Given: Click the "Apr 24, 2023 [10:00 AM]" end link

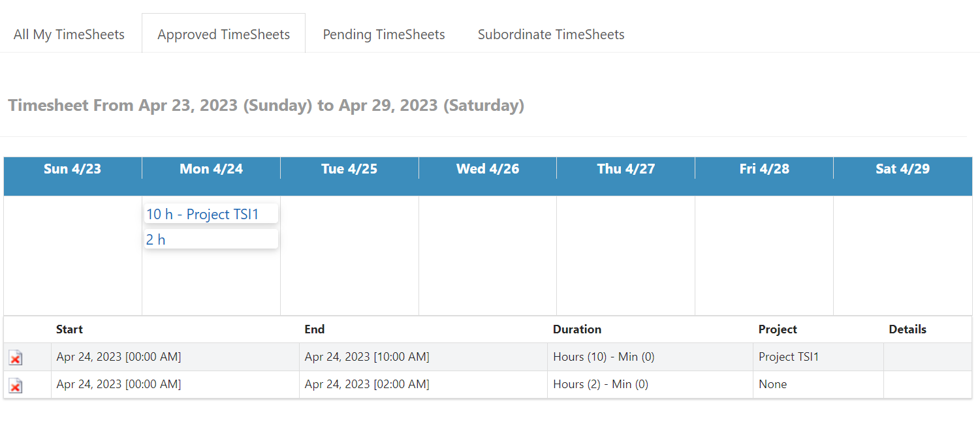Looking at the screenshot, I should pyautogui.click(x=367, y=357).
